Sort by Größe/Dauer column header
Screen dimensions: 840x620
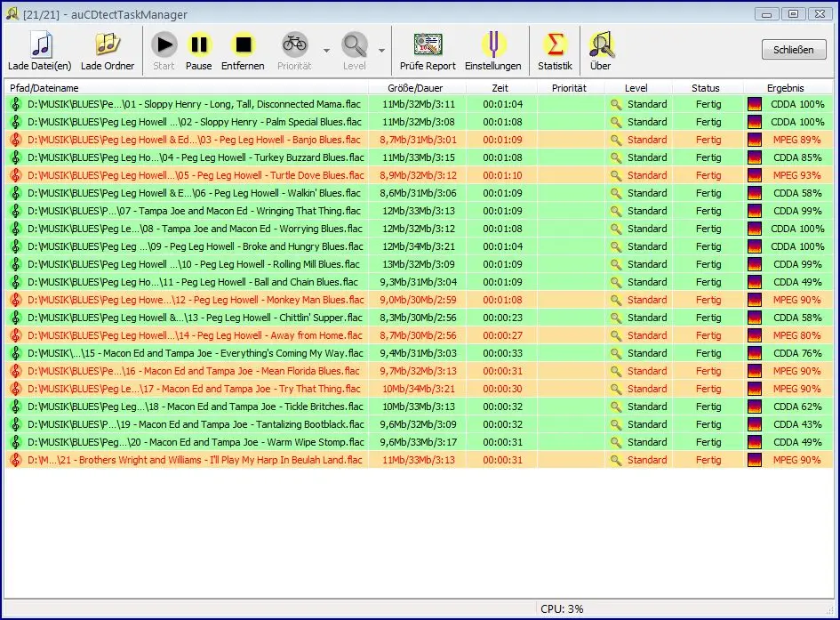[x=417, y=88]
